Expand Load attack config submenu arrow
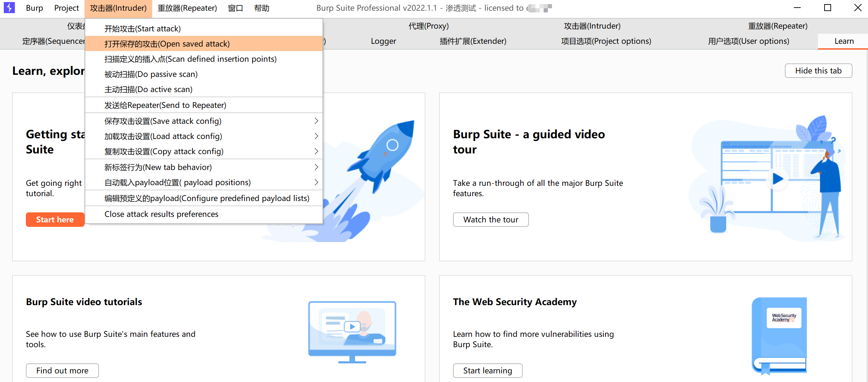Image resolution: width=868 pixels, height=382 pixels. tap(316, 136)
